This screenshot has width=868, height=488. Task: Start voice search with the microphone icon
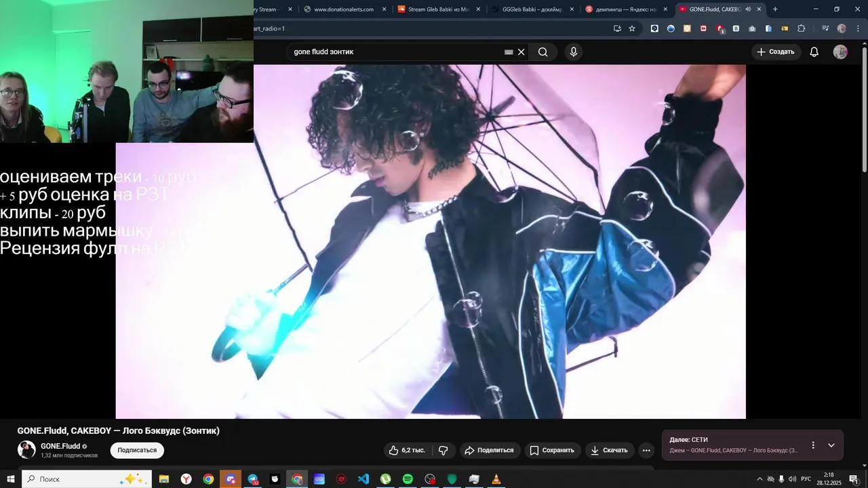[574, 52]
